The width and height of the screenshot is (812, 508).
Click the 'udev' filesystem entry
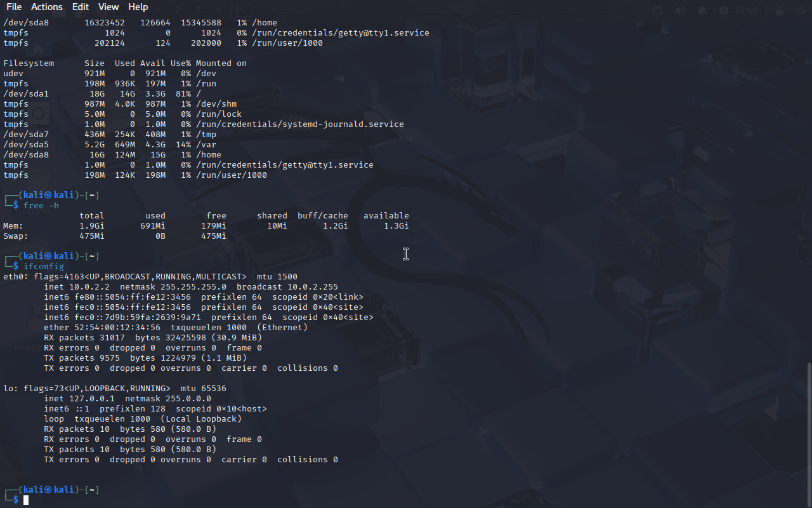tap(13, 74)
